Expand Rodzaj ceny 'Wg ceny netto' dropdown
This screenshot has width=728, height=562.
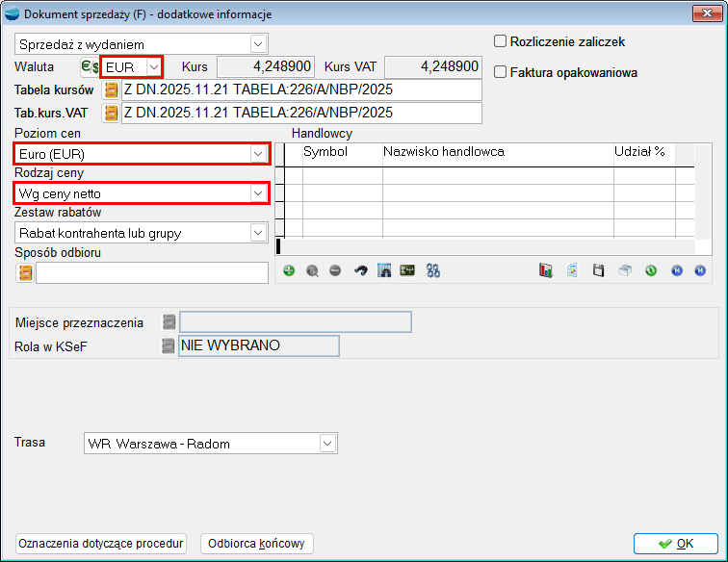tap(257, 193)
